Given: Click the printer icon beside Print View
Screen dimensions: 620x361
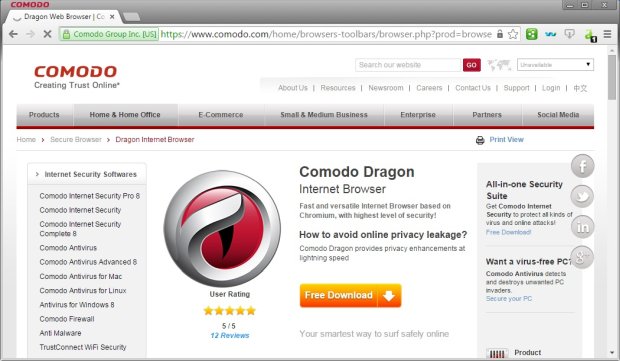Looking at the screenshot, I should click(480, 140).
